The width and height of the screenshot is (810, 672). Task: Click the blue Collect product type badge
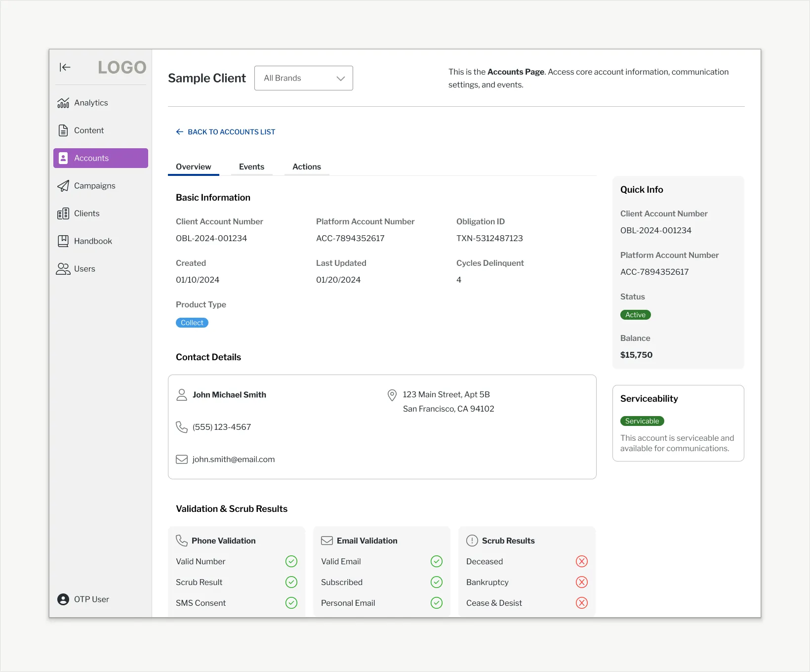tap(192, 323)
